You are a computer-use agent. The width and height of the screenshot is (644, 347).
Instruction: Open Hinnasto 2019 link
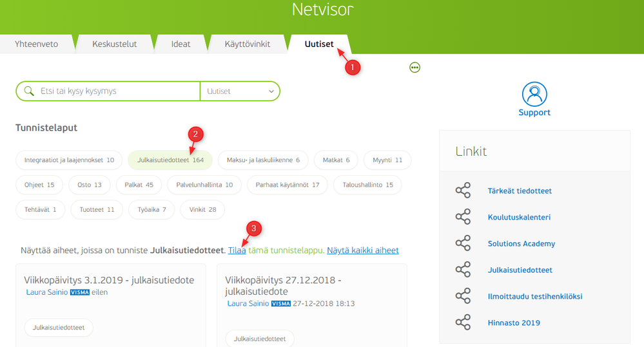coord(514,323)
